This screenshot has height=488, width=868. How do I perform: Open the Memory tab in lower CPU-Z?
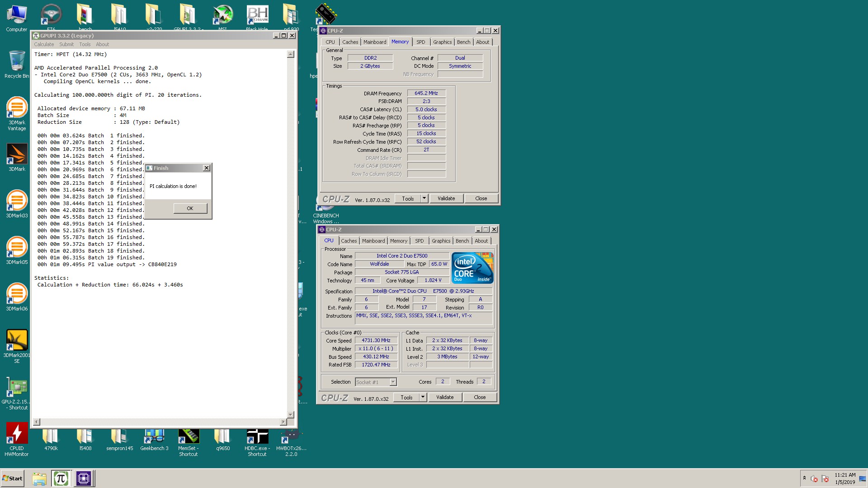(x=399, y=241)
